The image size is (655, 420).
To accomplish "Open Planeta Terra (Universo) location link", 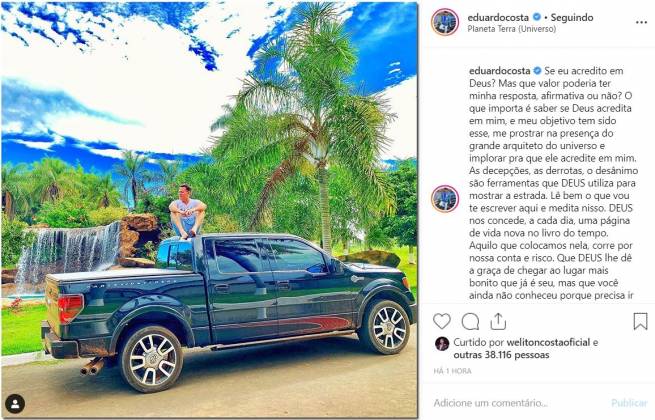I will [x=512, y=29].
